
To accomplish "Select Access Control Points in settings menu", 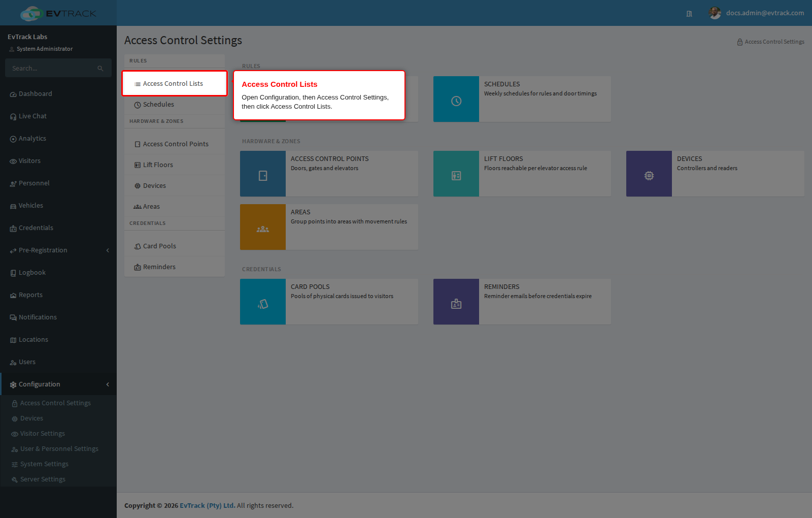I will [x=175, y=144].
